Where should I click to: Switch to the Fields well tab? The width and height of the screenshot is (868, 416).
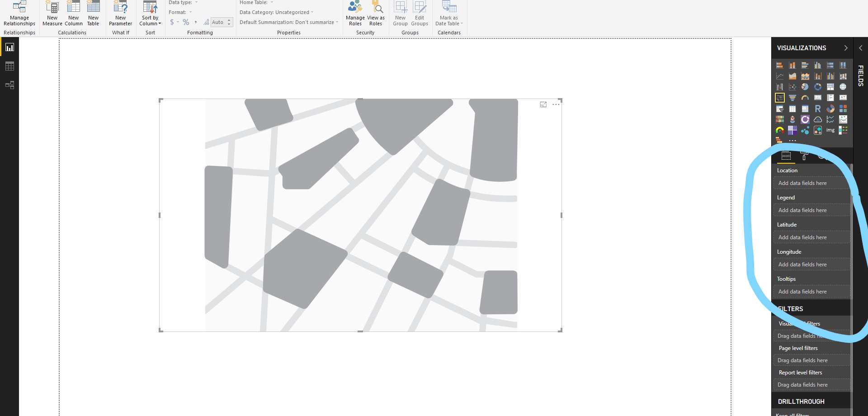(x=786, y=156)
